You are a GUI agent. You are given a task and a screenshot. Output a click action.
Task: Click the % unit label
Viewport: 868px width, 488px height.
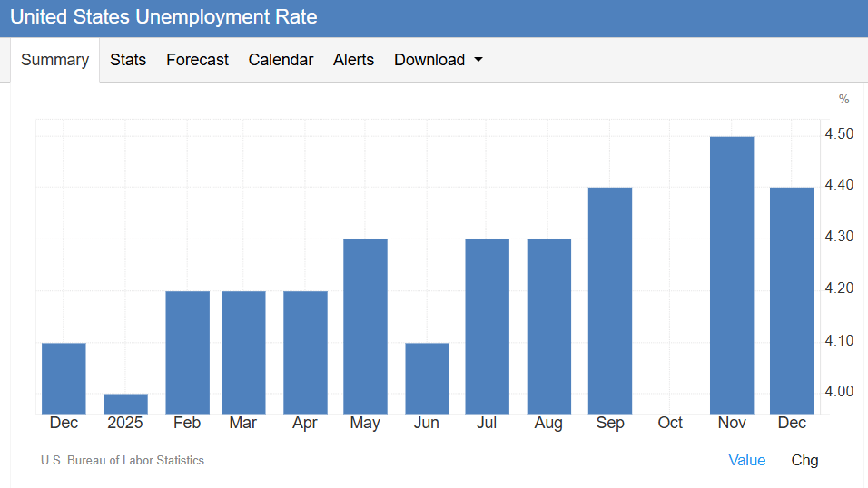pyautogui.click(x=843, y=99)
